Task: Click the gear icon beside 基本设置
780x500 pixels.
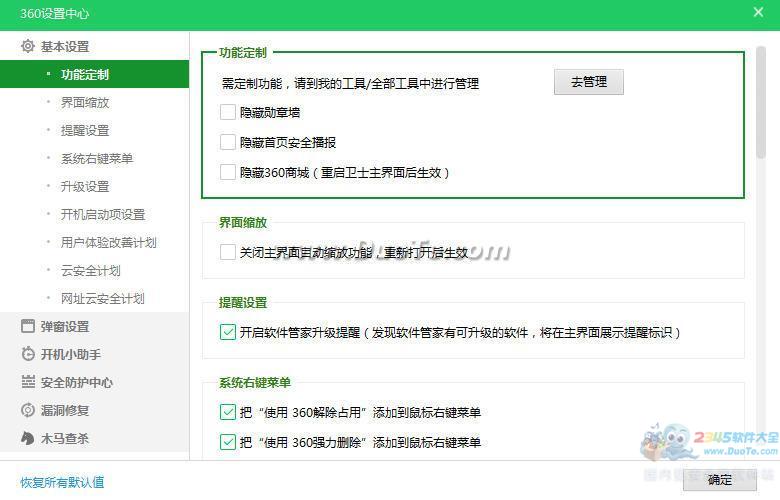Action: point(27,46)
